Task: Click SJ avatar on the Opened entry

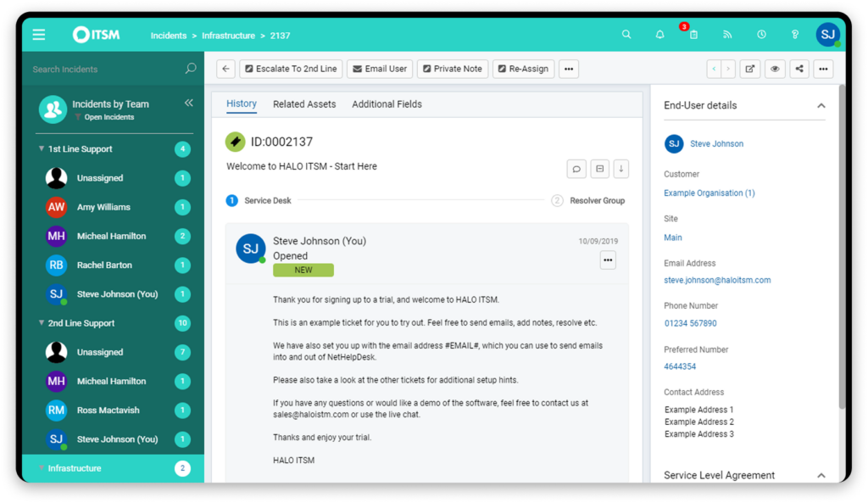Action: point(251,249)
